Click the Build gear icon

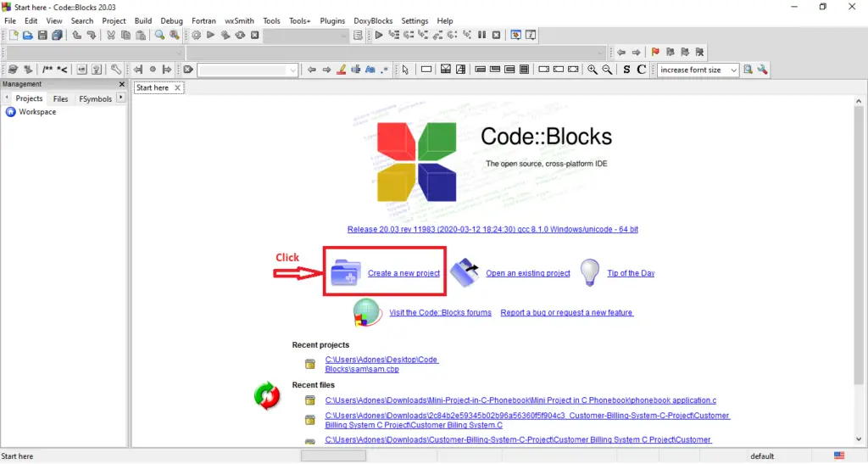[x=196, y=36]
